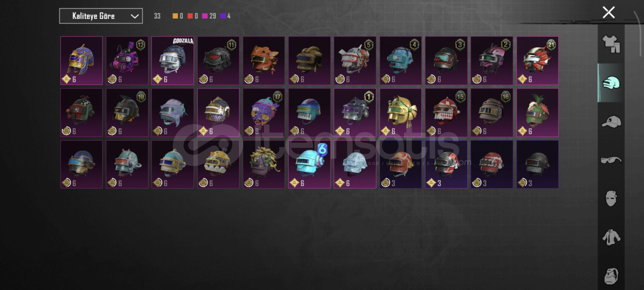Choose the helmet with badge 21
This screenshot has width=644, height=290.
point(537,61)
